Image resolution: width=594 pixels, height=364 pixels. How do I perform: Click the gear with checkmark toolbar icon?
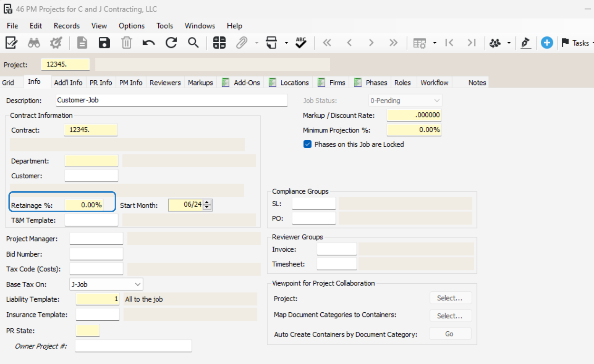tap(56, 43)
